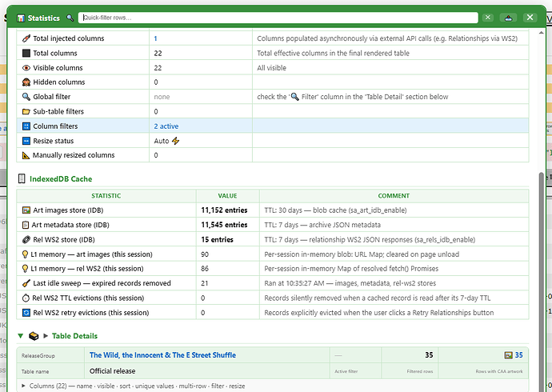Focus the Quick-filter rows input field

(278, 18)
